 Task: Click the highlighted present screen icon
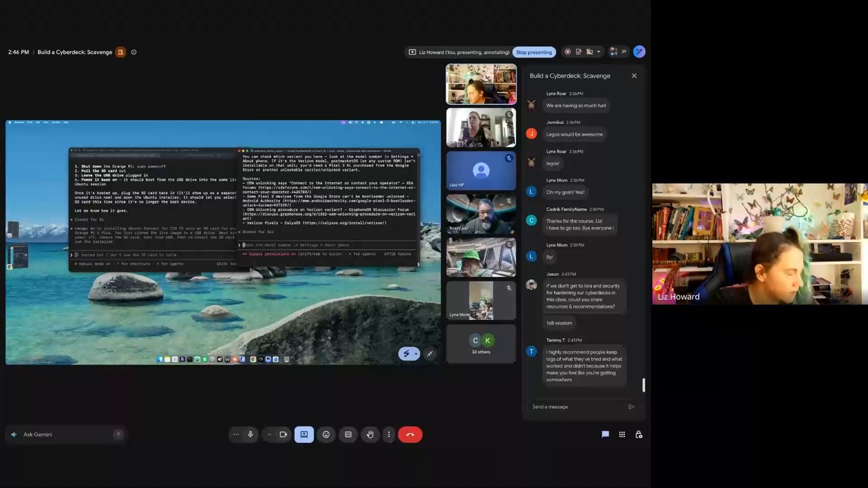tap(304, 434)
